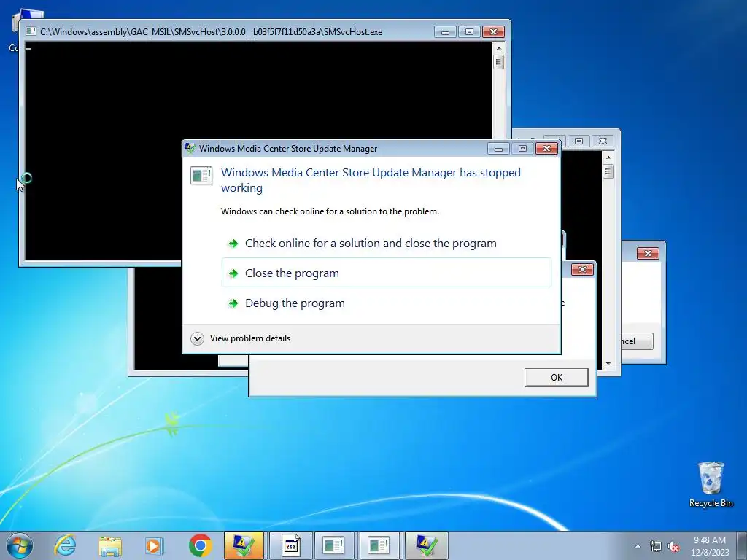Click SMSvcHost console scroll up arrow

coord(499,47)
